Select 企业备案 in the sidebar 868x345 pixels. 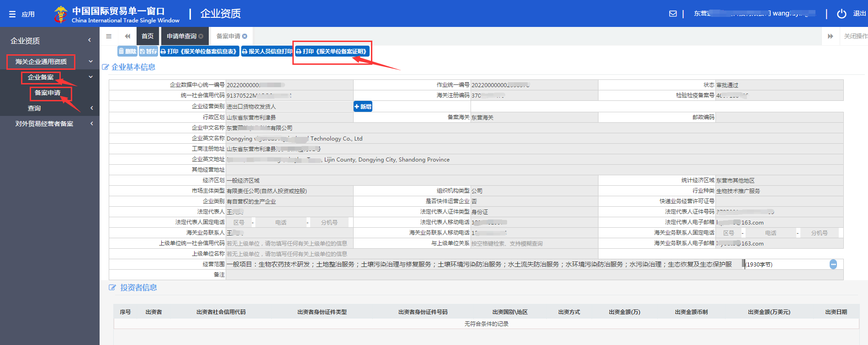(x=41, y=77)
